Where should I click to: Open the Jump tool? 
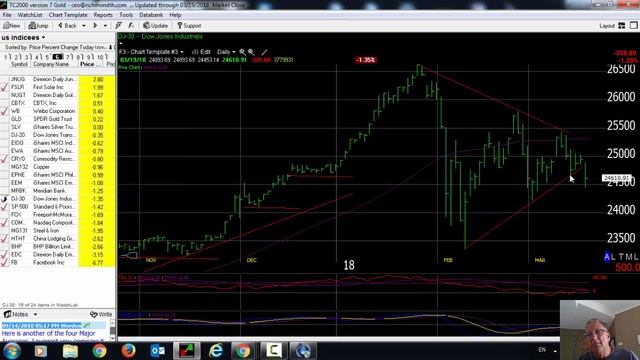click(x=38, y=26)
